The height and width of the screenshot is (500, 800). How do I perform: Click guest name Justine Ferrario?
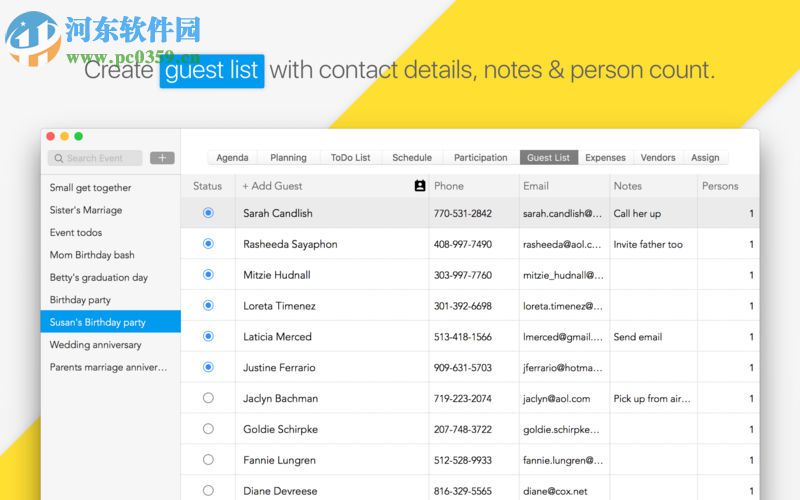coord(279,367)
